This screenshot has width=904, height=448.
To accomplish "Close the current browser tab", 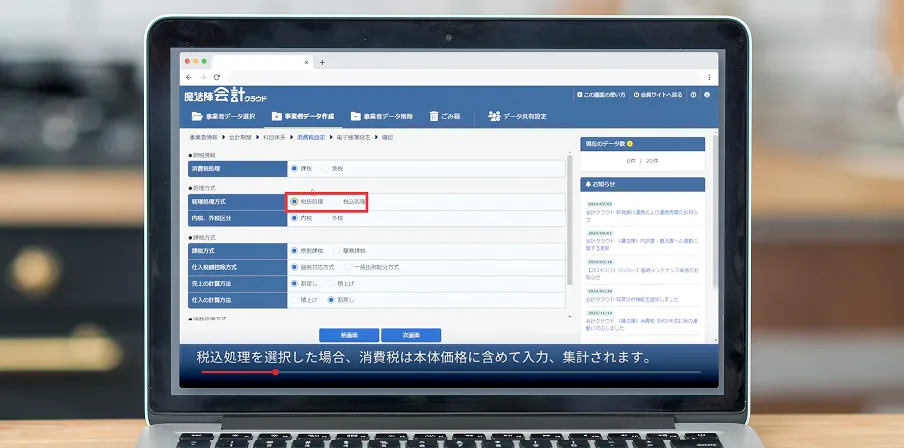I will (x=306, y=62).
